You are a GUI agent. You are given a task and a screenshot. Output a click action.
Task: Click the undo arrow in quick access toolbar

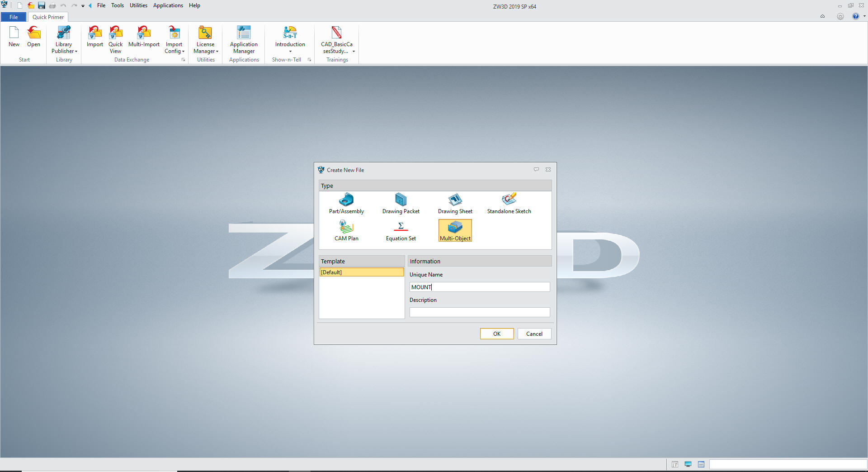(x=63, y=5)
